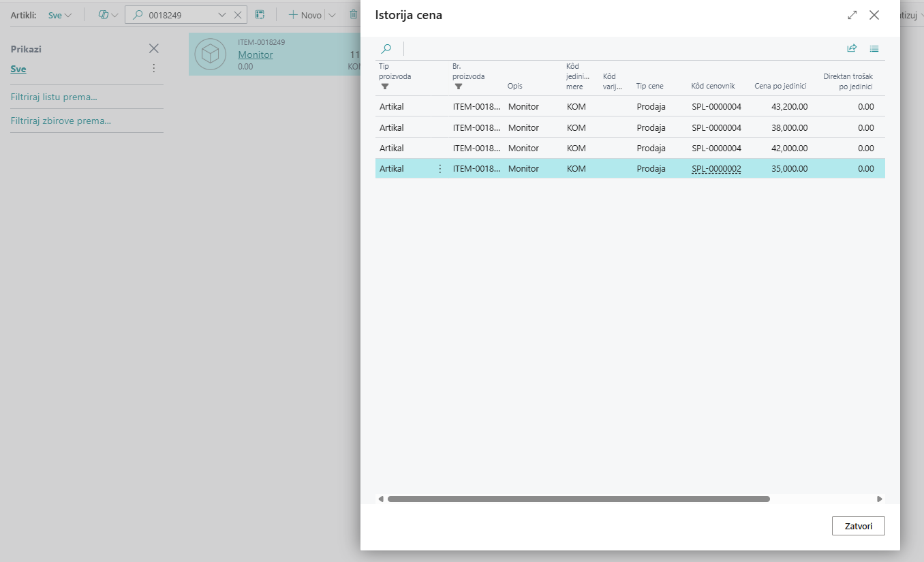Click the search icon in Istorija cena
Viewport: 924px width, 562px height.
386,48
